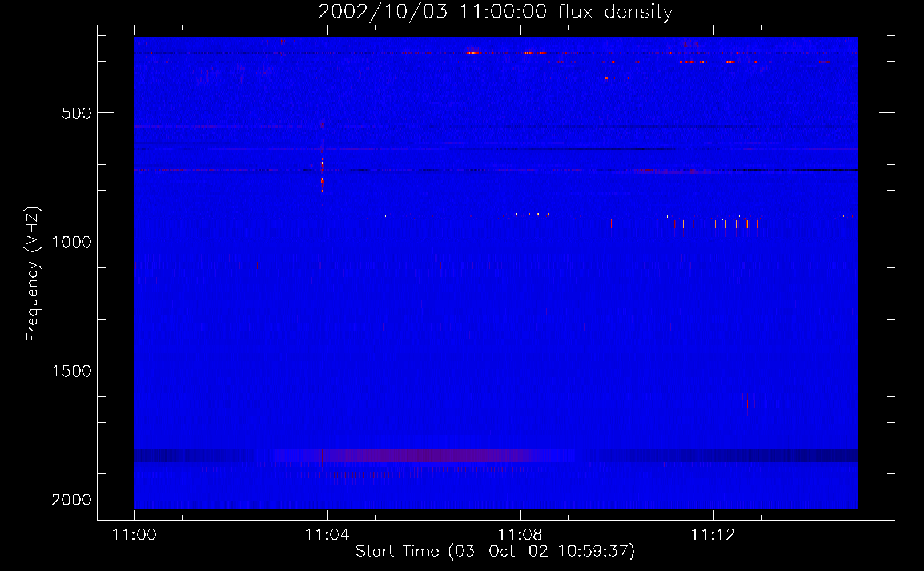Click the 11:04 time axis label
Screen dimensions: 924x571
point(327,535)
